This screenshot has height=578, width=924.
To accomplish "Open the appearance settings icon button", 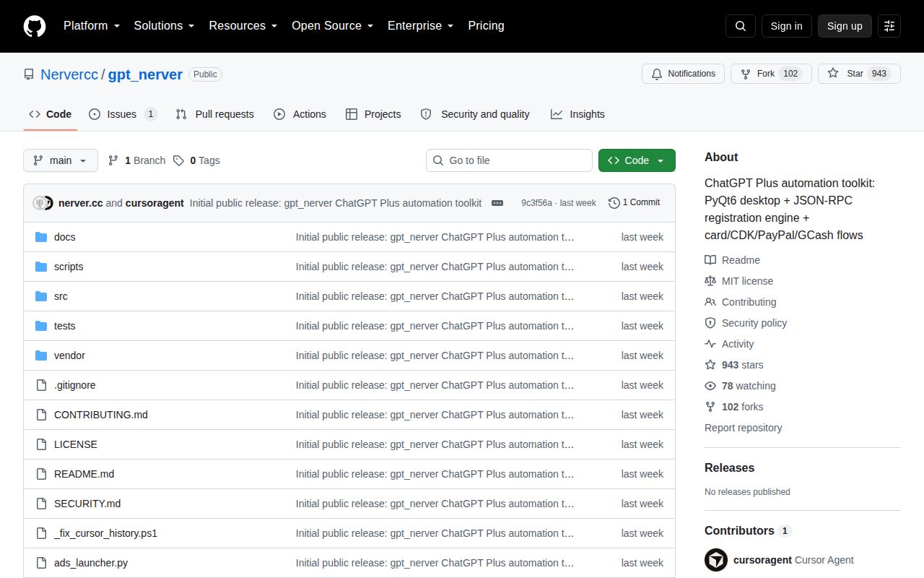I will pyautogui.click(x=889, y=26).
